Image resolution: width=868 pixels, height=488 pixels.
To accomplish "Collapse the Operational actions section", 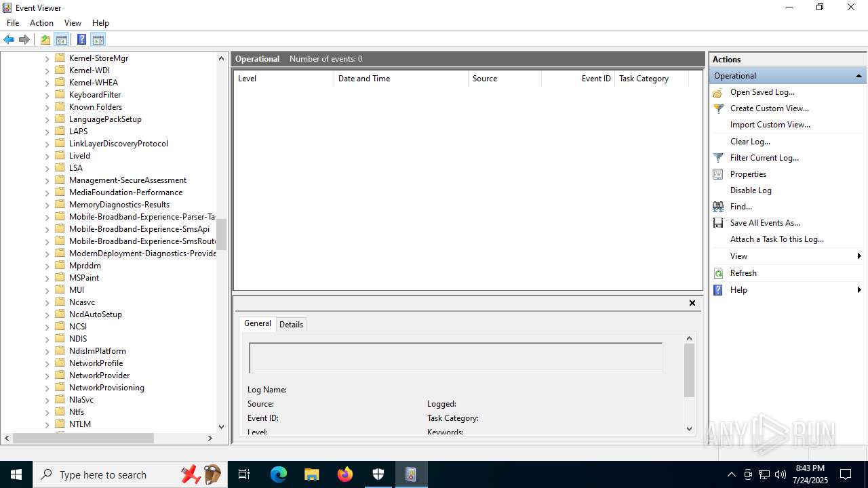I will (859, 76).
